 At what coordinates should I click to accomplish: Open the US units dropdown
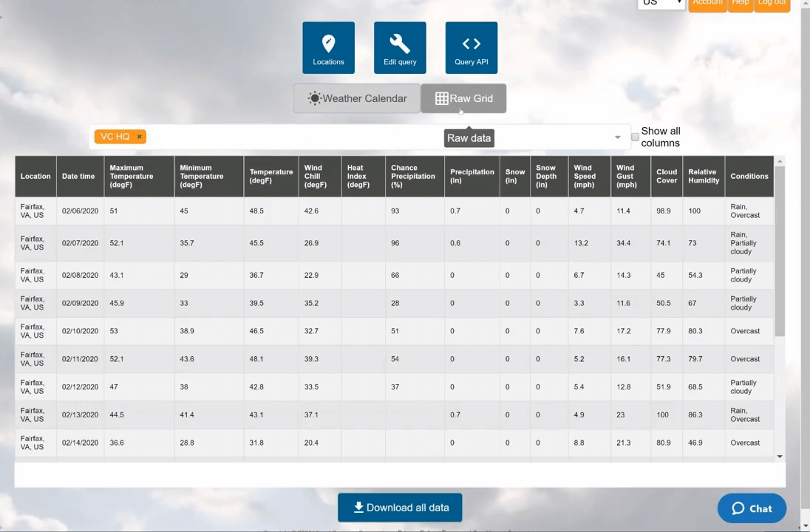point(661,3)
